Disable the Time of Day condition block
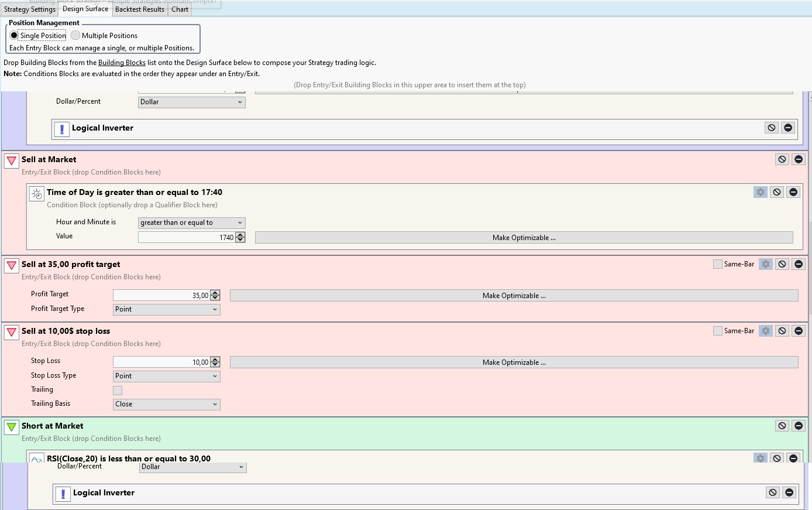The image size is (812, 510). (x=776, y=192)
